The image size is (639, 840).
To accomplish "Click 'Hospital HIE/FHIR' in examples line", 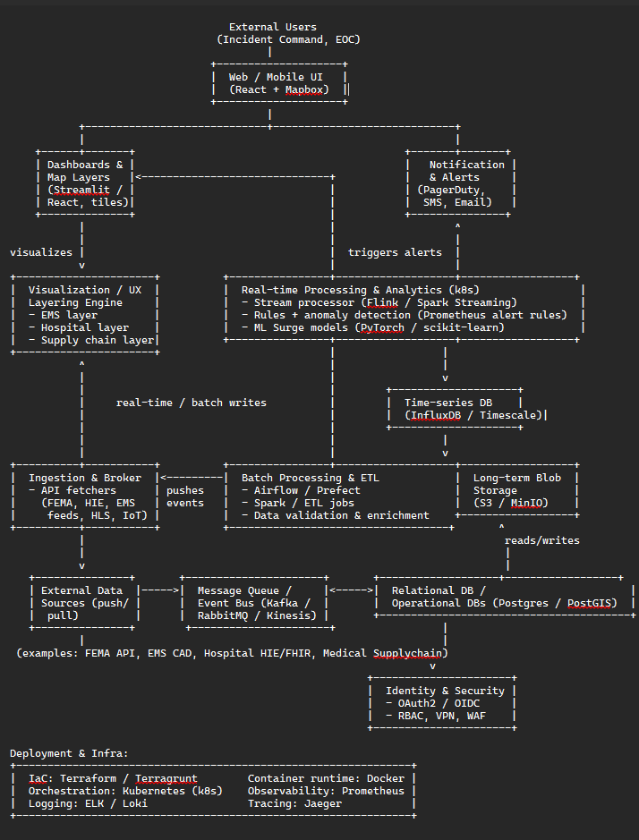I will [258, 653].
